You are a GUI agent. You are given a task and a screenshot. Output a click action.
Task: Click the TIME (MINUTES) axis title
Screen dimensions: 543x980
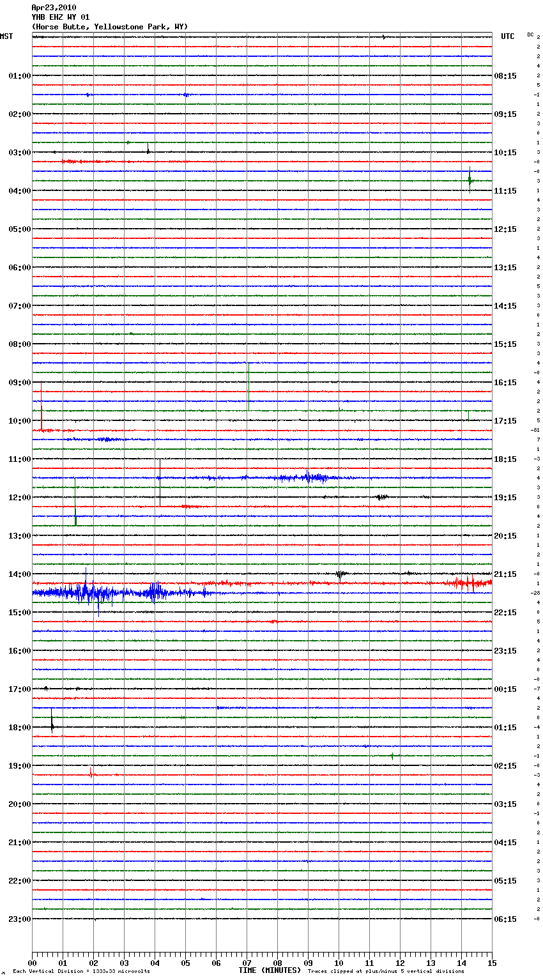(270, 970)
